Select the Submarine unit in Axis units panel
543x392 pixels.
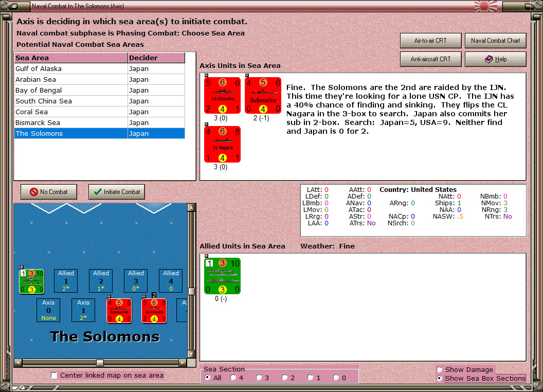point(263,95)
